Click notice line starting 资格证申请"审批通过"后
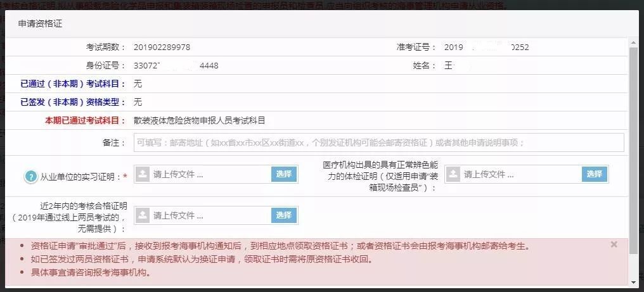 click(281, 246)
